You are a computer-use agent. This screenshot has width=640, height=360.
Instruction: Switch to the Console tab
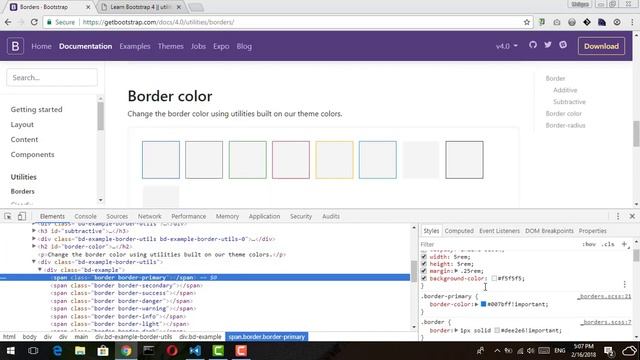coord(85,216)
